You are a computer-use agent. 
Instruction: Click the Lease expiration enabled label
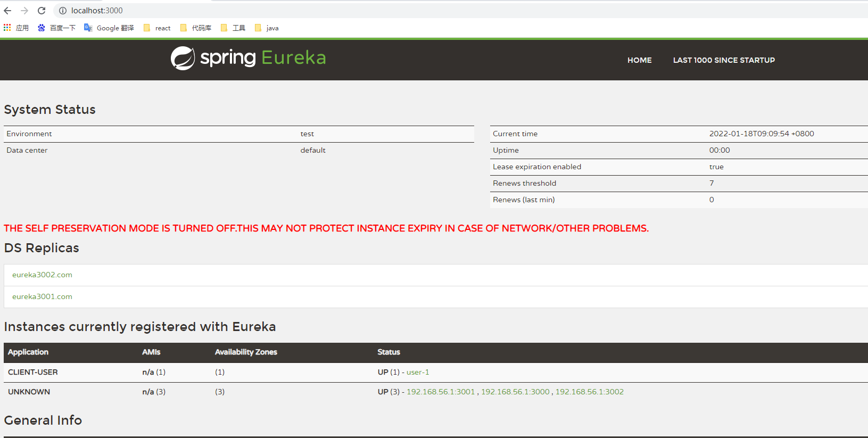537,167
